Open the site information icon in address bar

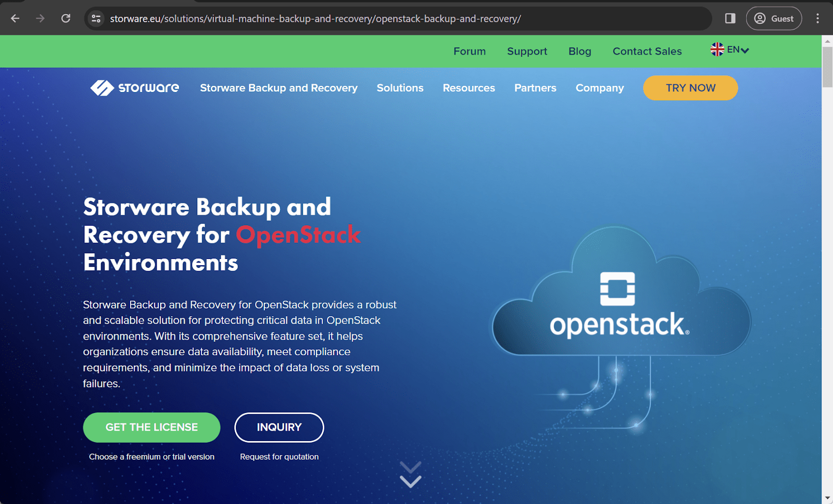coord(96,18)
